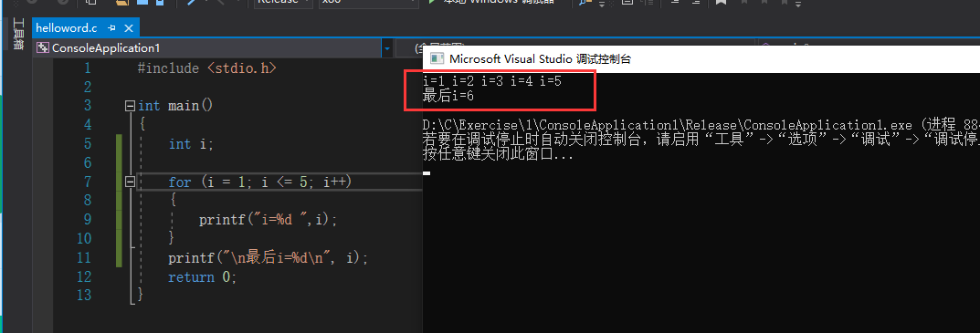This screenshot has width=980, height=333.
Task: Click console output '最后i=6'
Action: coord(448,96)
